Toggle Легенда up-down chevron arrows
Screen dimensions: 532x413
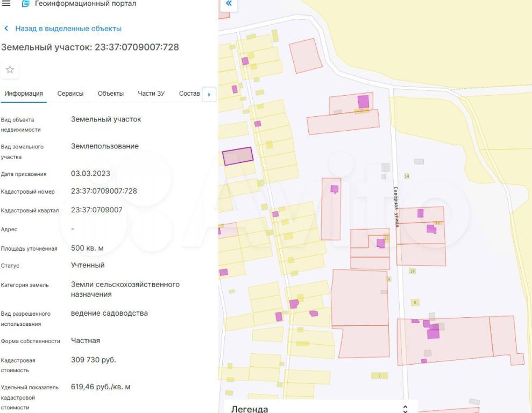pyautogui.click(x=405, y=409)
